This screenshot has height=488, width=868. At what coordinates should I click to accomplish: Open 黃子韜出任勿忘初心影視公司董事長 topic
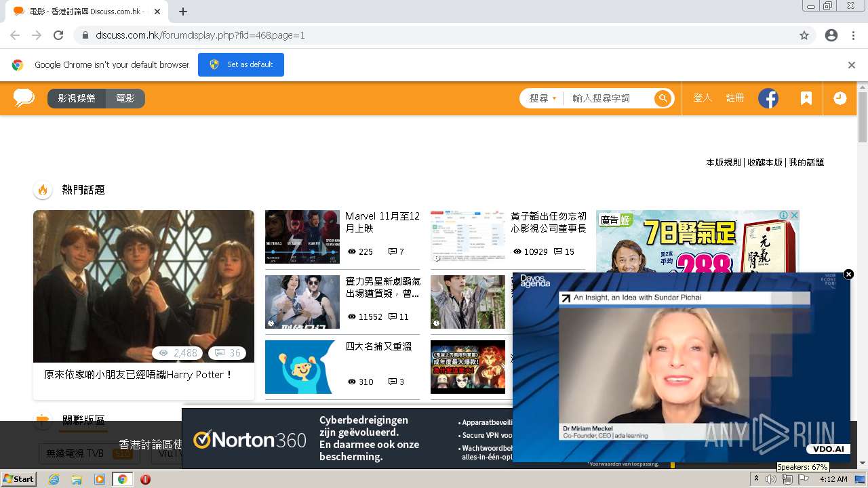(x=549, y=222)
